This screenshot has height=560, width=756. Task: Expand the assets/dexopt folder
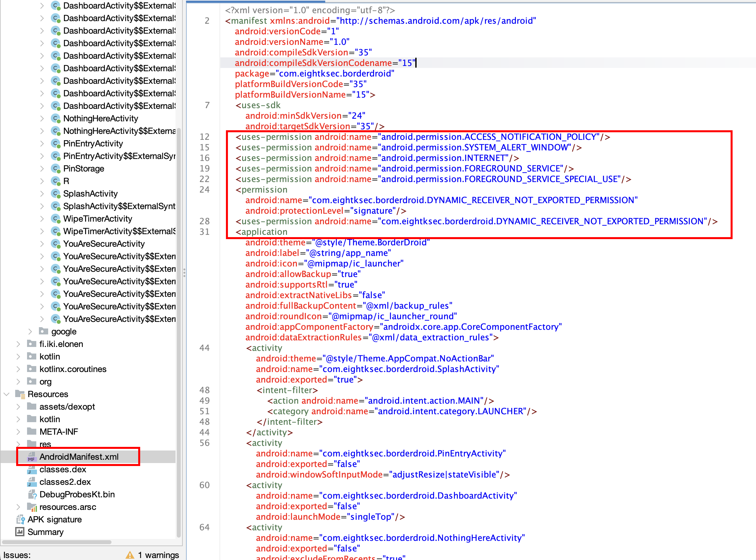point(18,406)
